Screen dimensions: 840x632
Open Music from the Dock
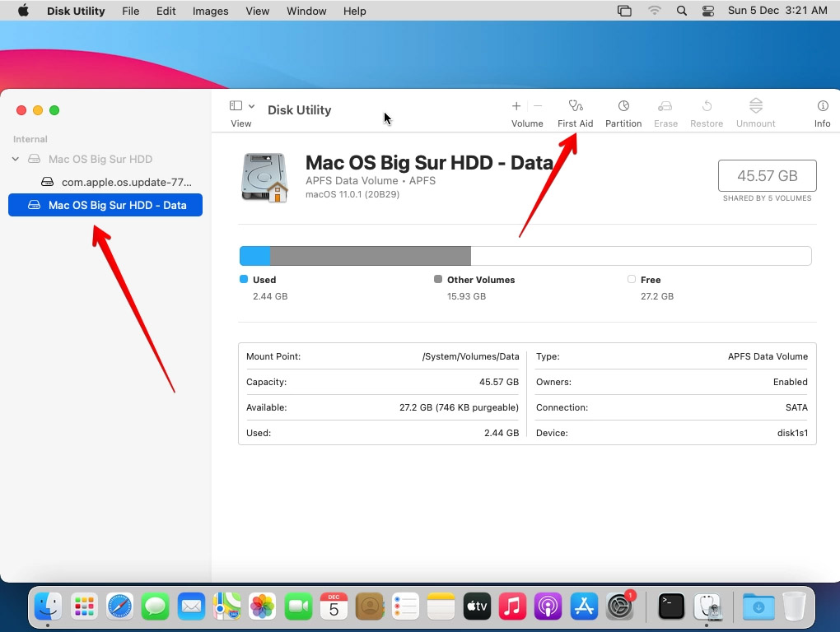(513, 606)
